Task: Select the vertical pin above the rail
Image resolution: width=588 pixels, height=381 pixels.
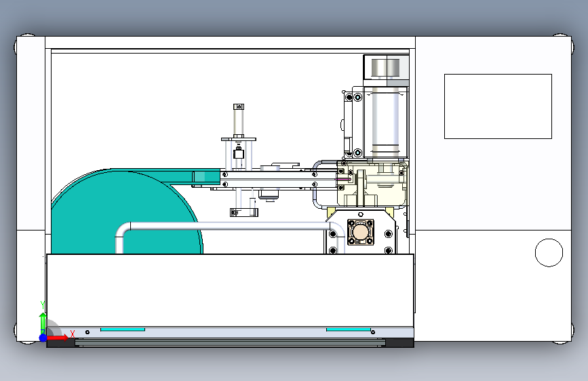Action: (x=239, y=121)
